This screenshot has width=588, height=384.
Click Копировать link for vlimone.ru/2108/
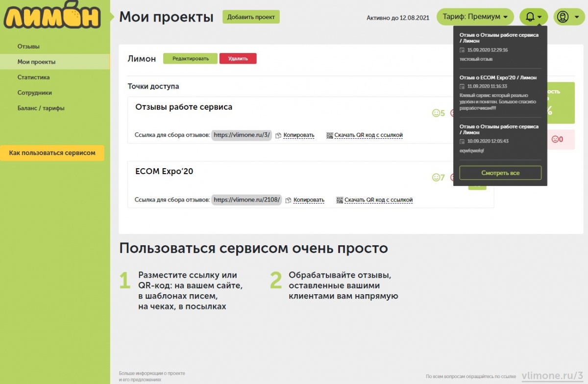coord(309,200)
